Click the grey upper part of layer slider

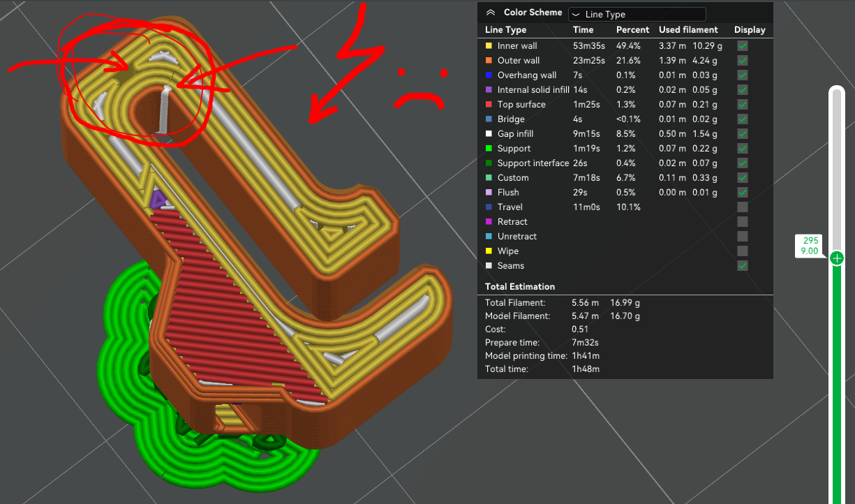click(x=837, y=169)
